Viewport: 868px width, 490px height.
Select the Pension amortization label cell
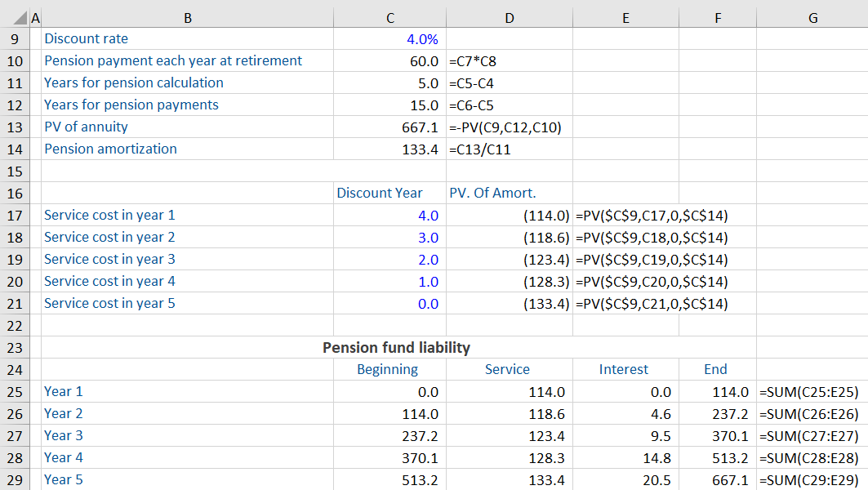point(110,149)
